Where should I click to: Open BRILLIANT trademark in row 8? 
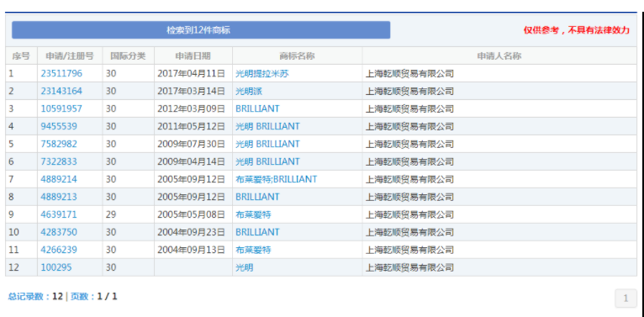[x=257, y=197]
